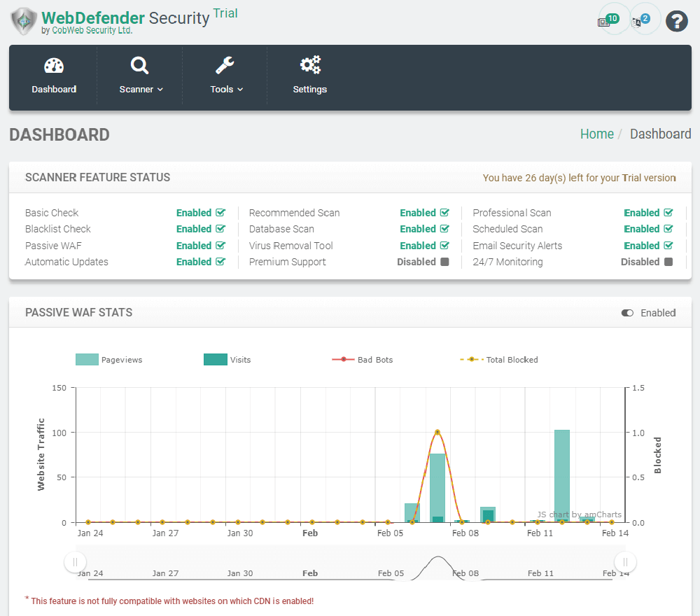The image size is (700, 616).
Task: Click the WebDefender shield logo
Action: [24, 21]
